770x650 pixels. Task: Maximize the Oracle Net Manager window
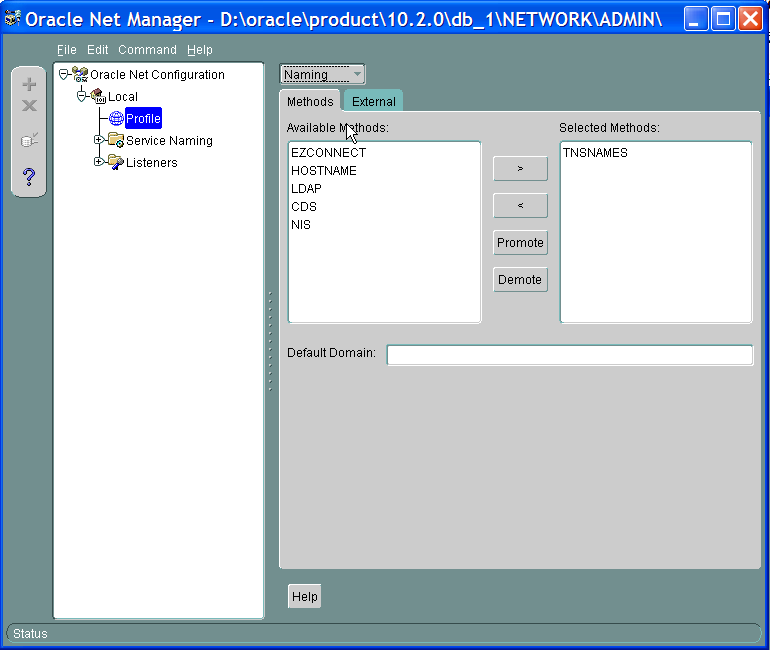723,19
